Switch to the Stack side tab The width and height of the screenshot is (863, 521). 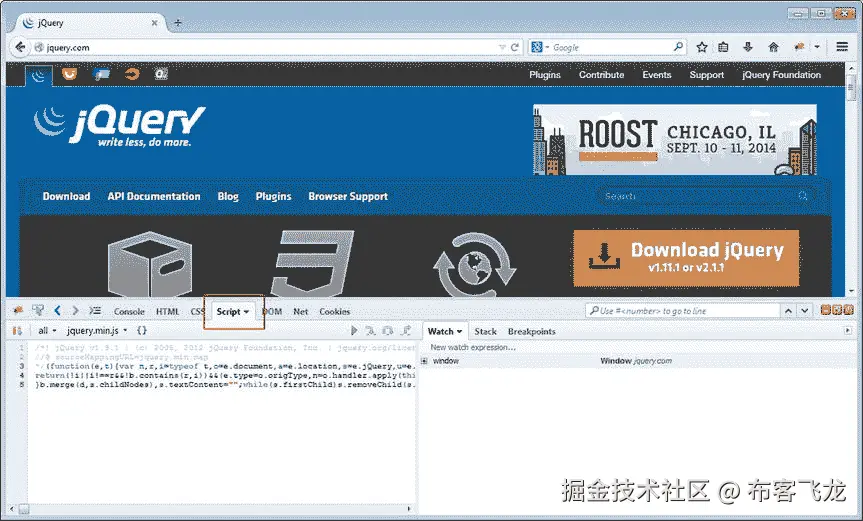coord(485,332)
